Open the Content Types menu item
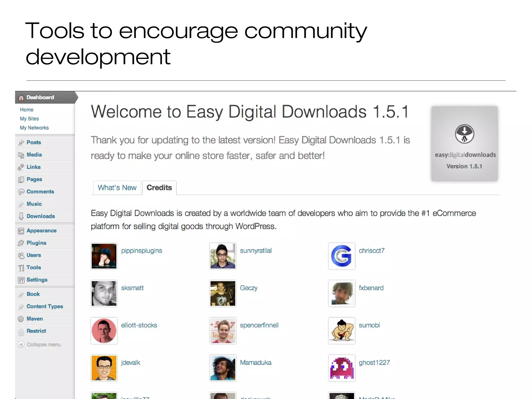532x399 pixels. coord(45,307)
